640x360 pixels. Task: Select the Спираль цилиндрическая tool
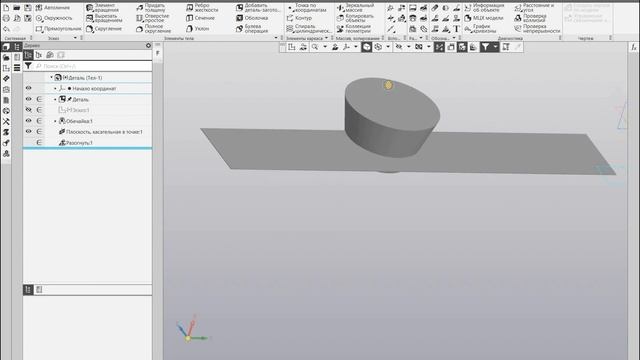click(x=309, y=29)
